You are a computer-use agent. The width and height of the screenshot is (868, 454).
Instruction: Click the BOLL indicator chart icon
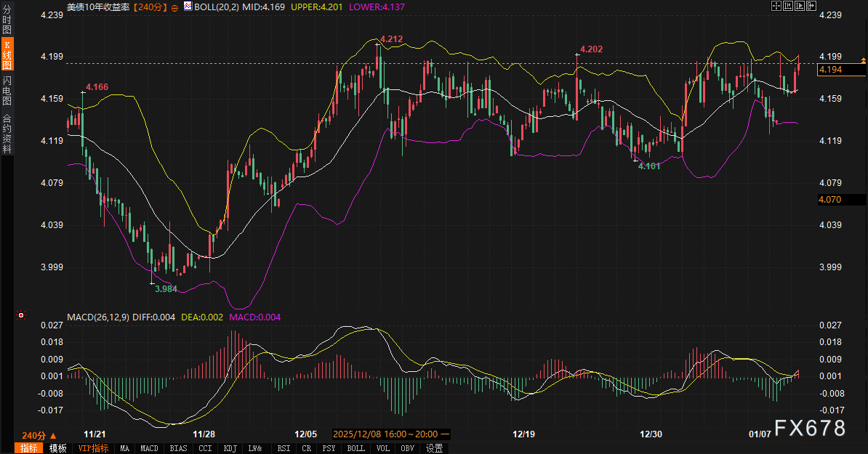[x=188, y=7]
